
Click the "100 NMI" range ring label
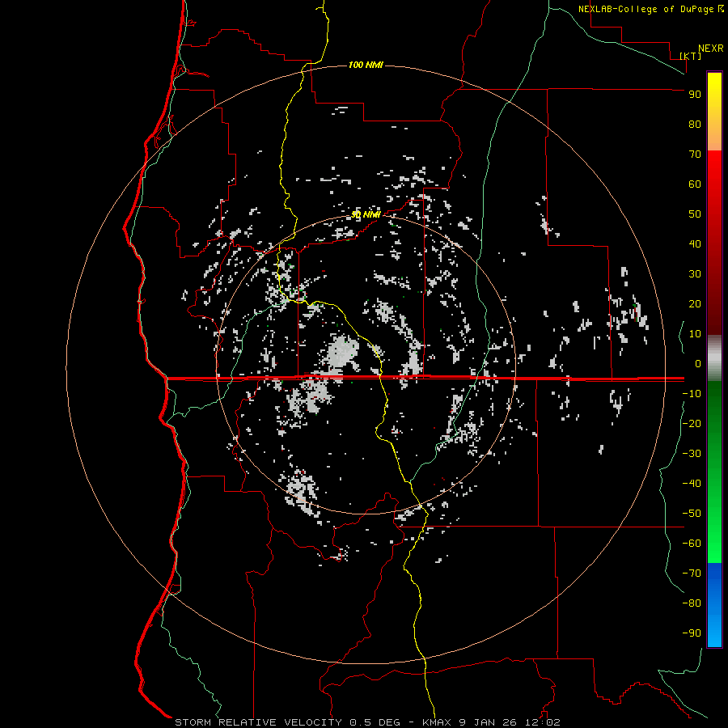click(366, 65)
